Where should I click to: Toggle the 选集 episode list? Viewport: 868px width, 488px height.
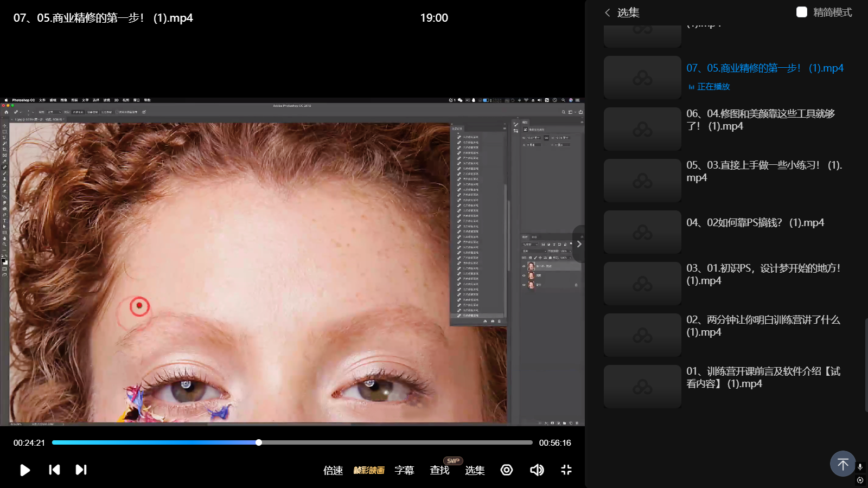pyautogui.click(x=475, y=471)
